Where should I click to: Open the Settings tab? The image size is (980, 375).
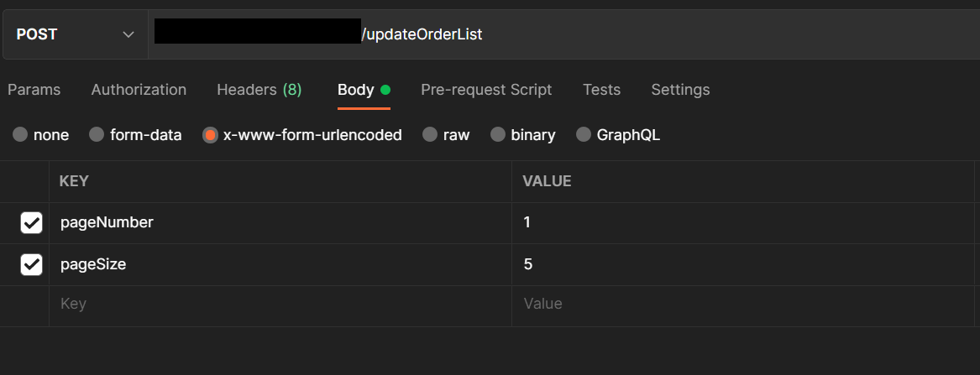tap(680, 90)
